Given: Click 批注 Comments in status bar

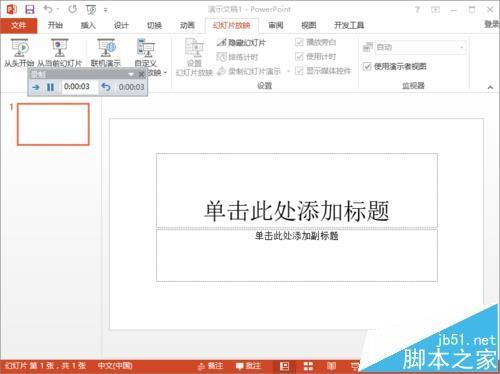Looking at the screenshot, I should pos(248,366).
